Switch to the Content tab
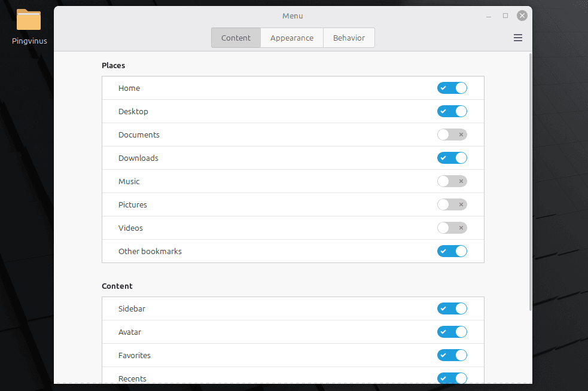The image size is (588, 391). tap(236, 38)
